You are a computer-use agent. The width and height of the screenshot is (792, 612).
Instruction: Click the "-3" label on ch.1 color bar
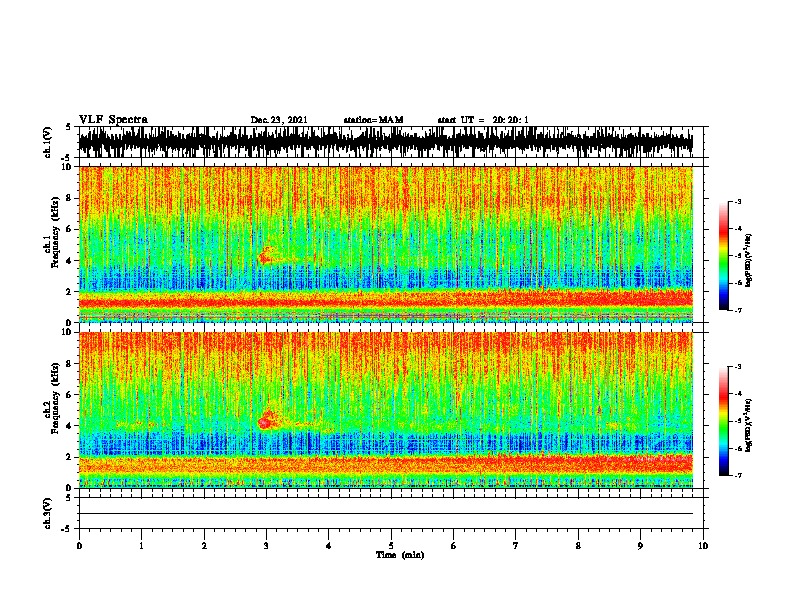pyautogui.click(x=738, y=202)
